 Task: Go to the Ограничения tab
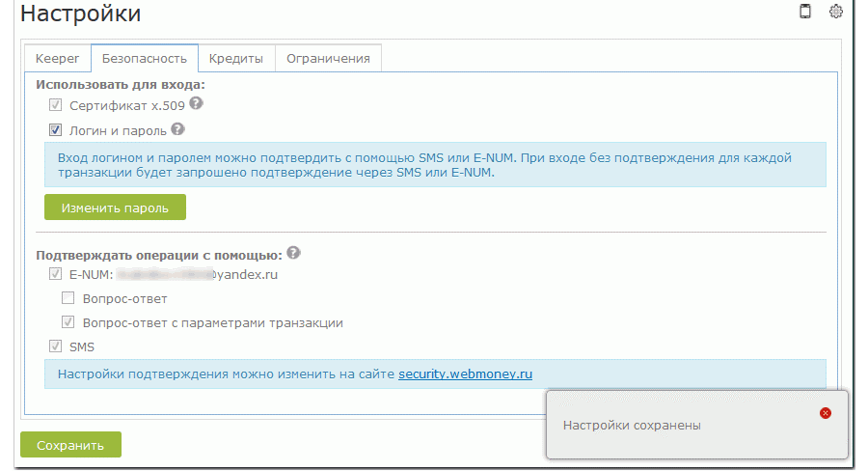[x=328, y=58]
